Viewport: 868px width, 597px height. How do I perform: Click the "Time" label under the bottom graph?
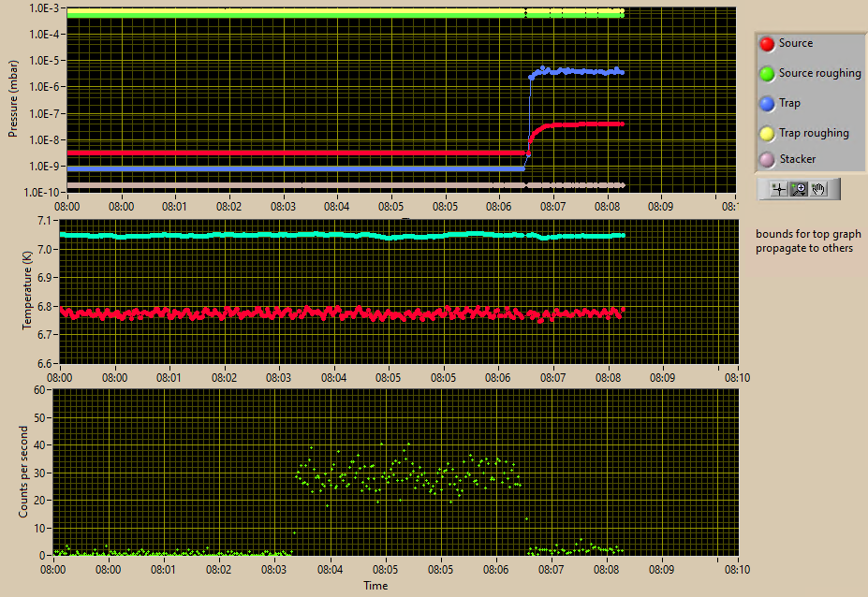(375, 586)
